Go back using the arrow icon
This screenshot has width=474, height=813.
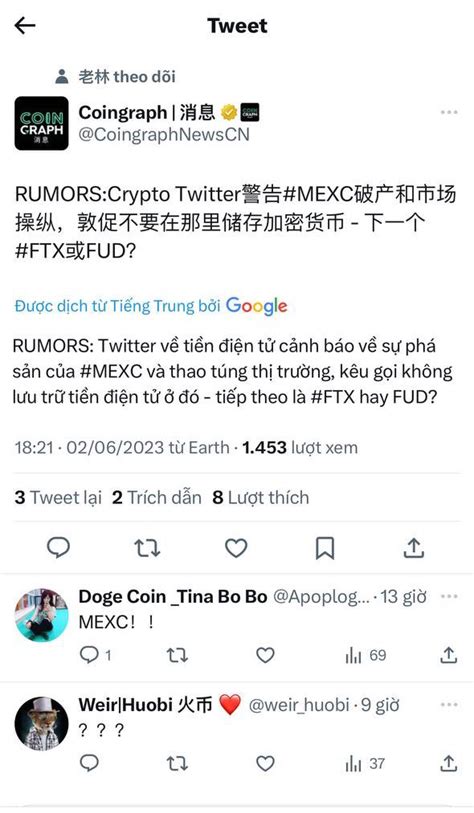point(24,25)
